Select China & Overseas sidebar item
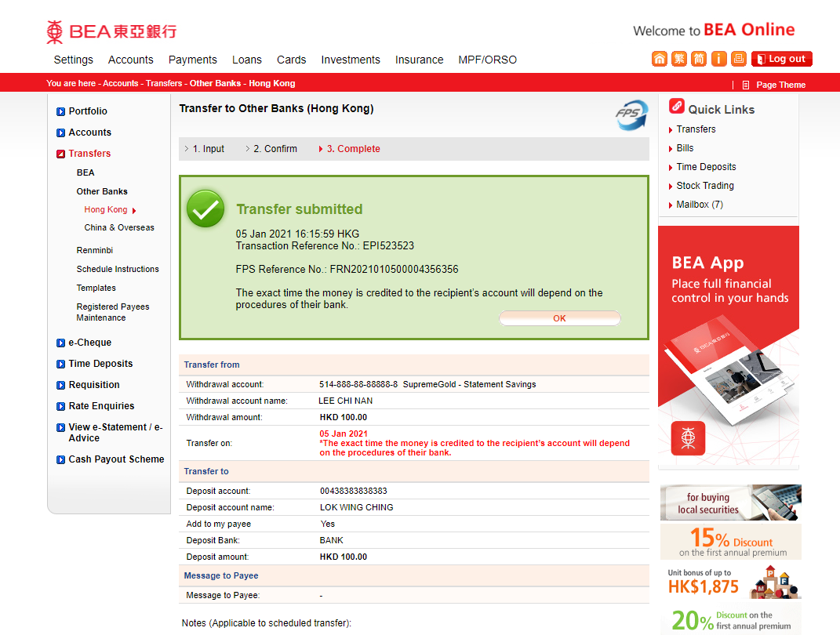 119,227
